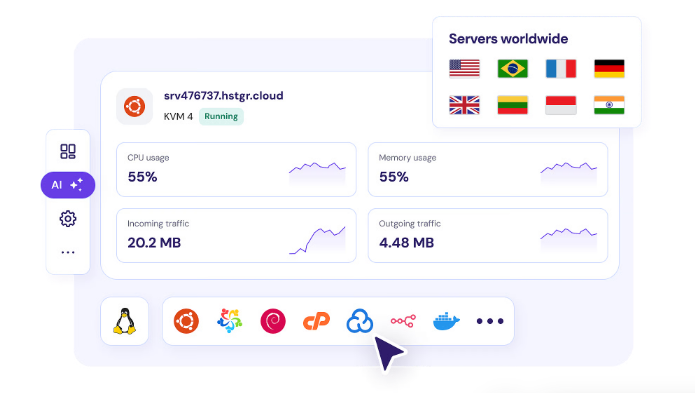Pick the India flag server location
Screen dimensions: 695x393
pyautogui.click(x=609, y=105)
